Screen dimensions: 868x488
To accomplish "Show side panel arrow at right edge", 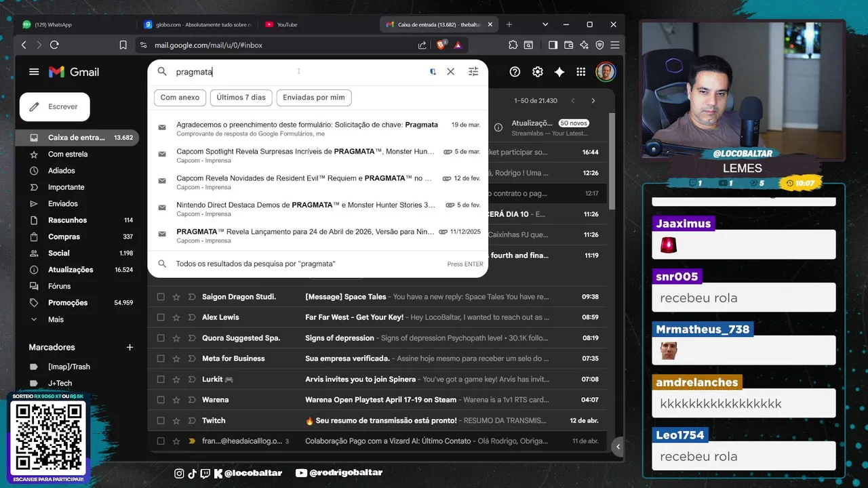I will click(x=618, y=447).
